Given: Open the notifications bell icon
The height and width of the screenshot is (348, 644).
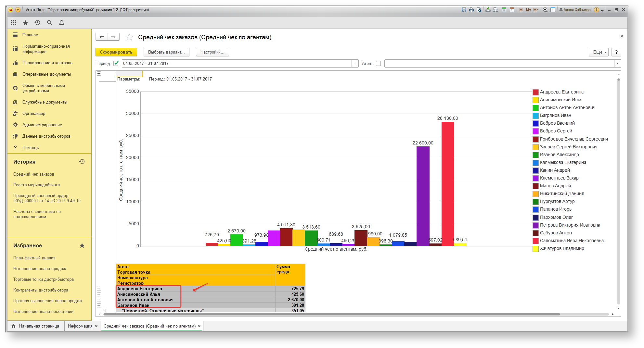Looking at the screenshot, I should [61, 22].
